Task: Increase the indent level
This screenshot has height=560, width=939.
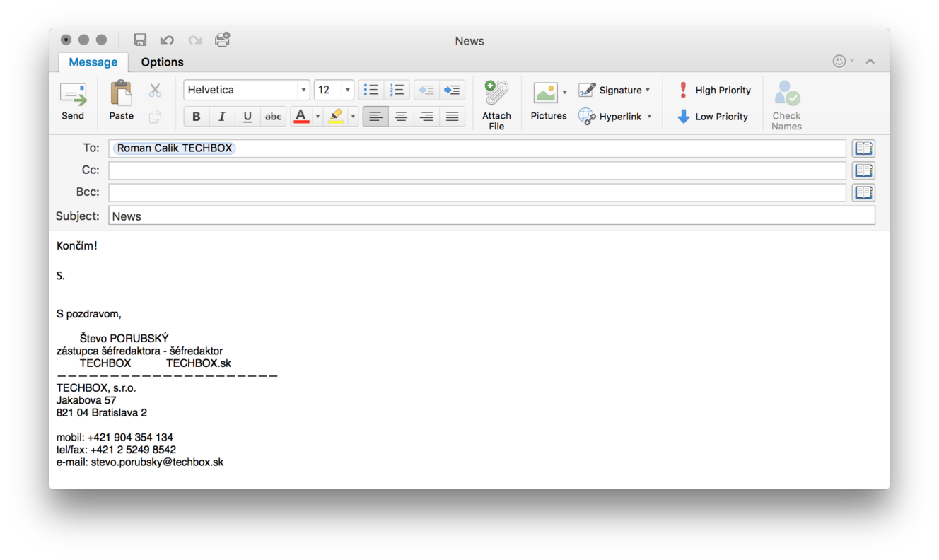Action: click(452, 90)
